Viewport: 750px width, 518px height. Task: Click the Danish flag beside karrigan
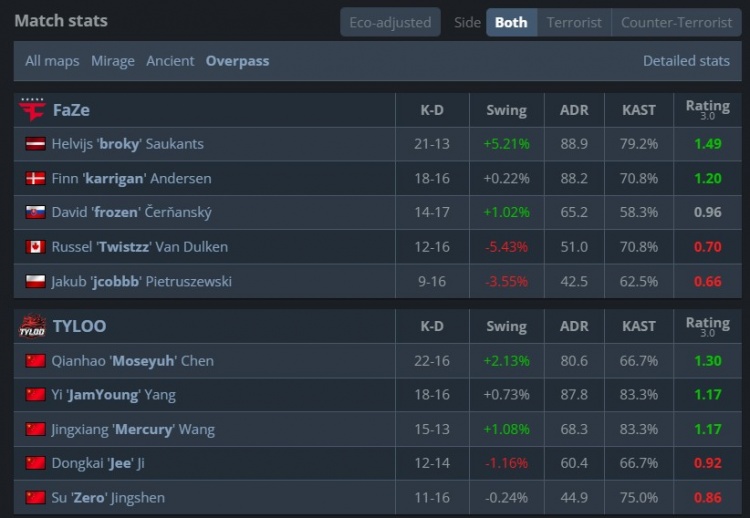point(35,178)
